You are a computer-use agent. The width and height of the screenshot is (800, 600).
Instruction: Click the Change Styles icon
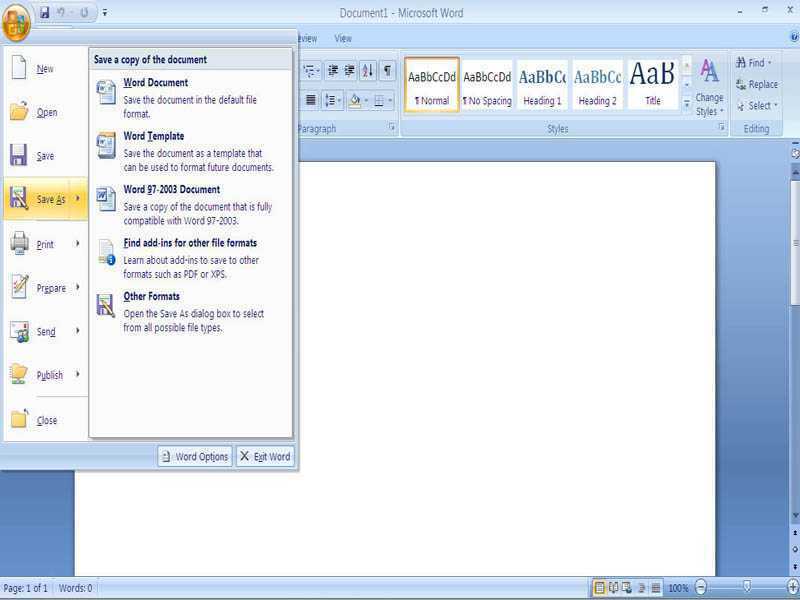click(709, 86)
